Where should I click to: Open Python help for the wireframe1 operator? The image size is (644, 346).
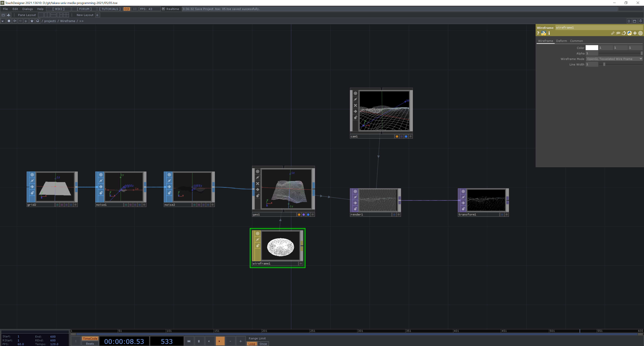click(x=544, y=33)
